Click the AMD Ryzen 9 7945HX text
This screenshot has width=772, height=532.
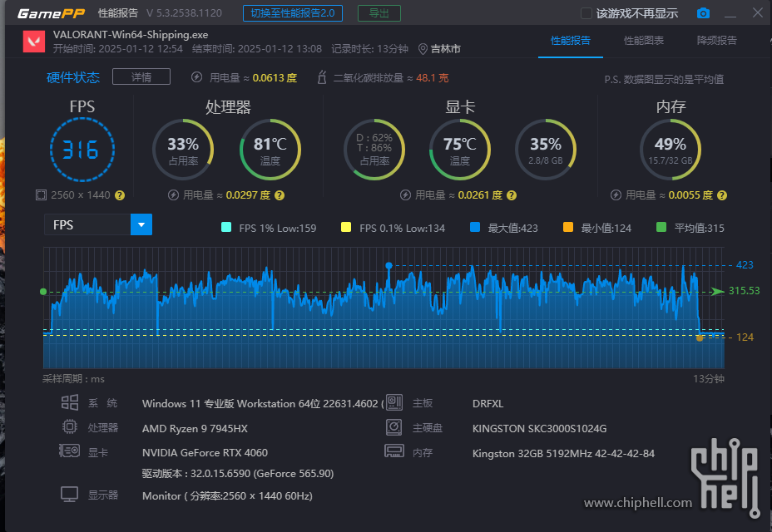pos(195,429)
